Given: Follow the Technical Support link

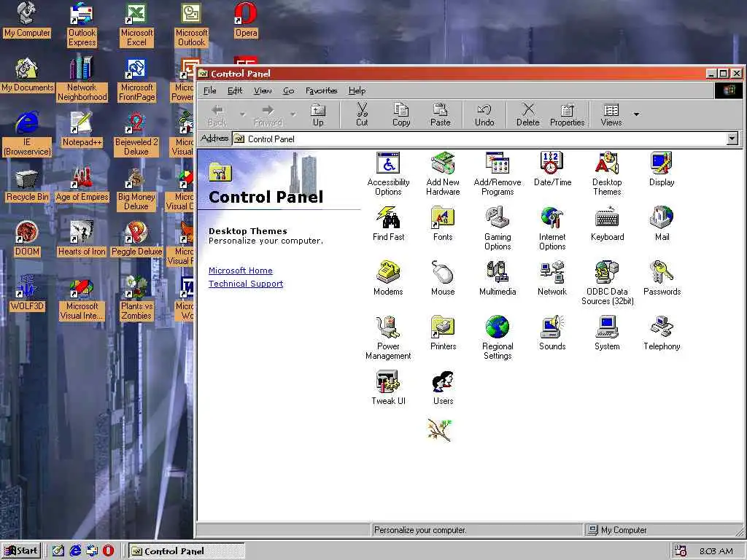Looking at the screenshot, I should point(245,284).
